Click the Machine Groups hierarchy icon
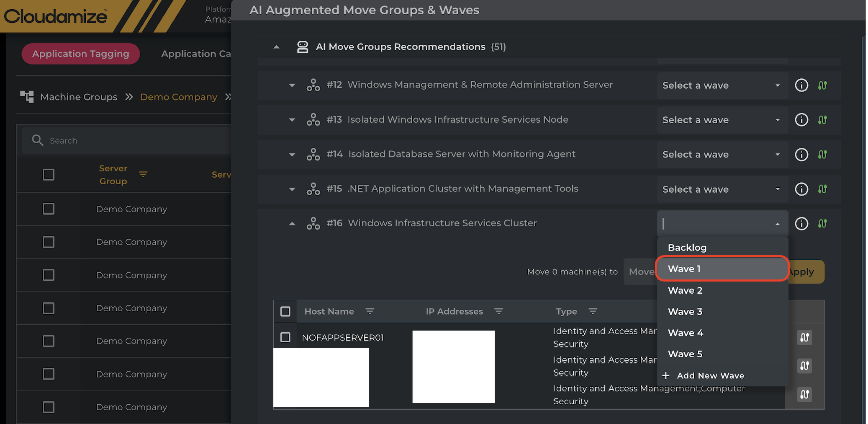This screenshot has height=424, width=868. pyautogui.click(x=27, y=97)
